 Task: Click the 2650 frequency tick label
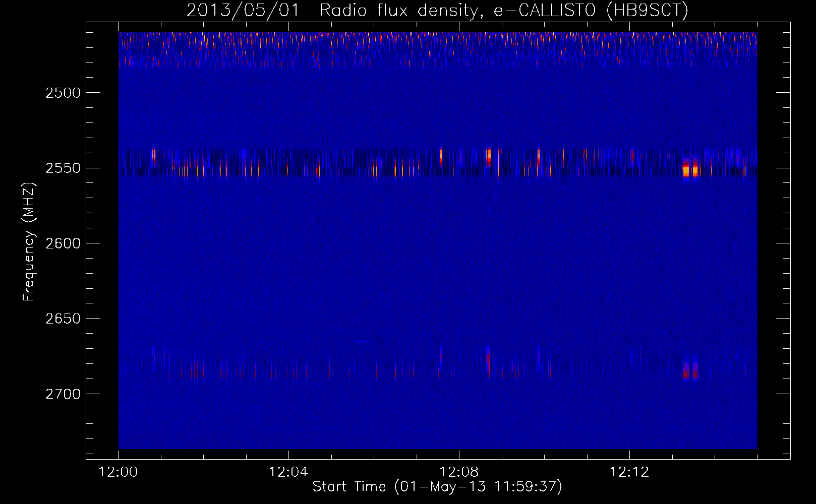pos(63,319)
